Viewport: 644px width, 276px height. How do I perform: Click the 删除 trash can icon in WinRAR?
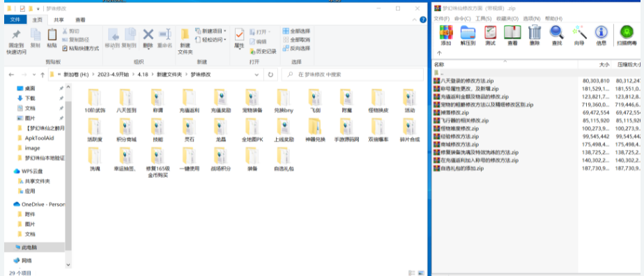pos(535,35)
